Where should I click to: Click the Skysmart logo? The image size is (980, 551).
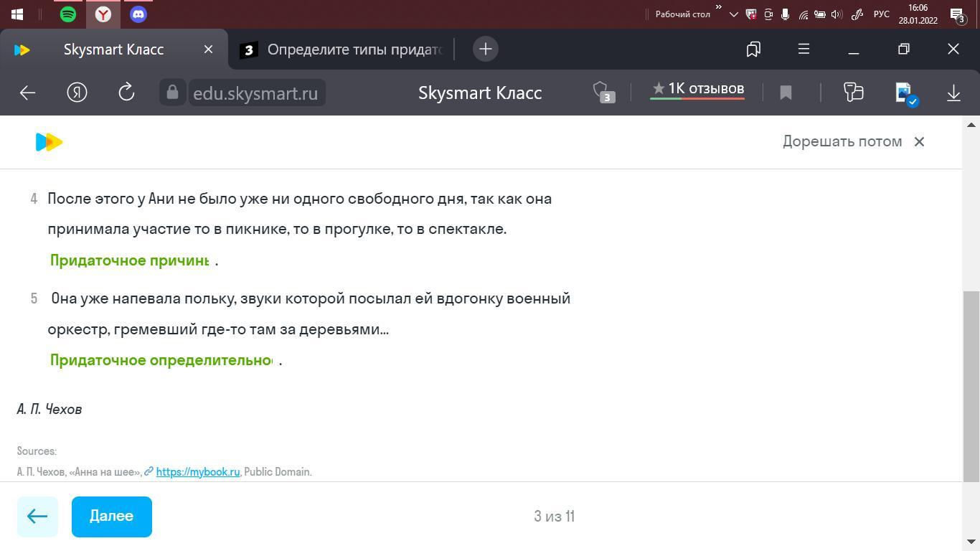pyautogui.click(x=49, y=142)
